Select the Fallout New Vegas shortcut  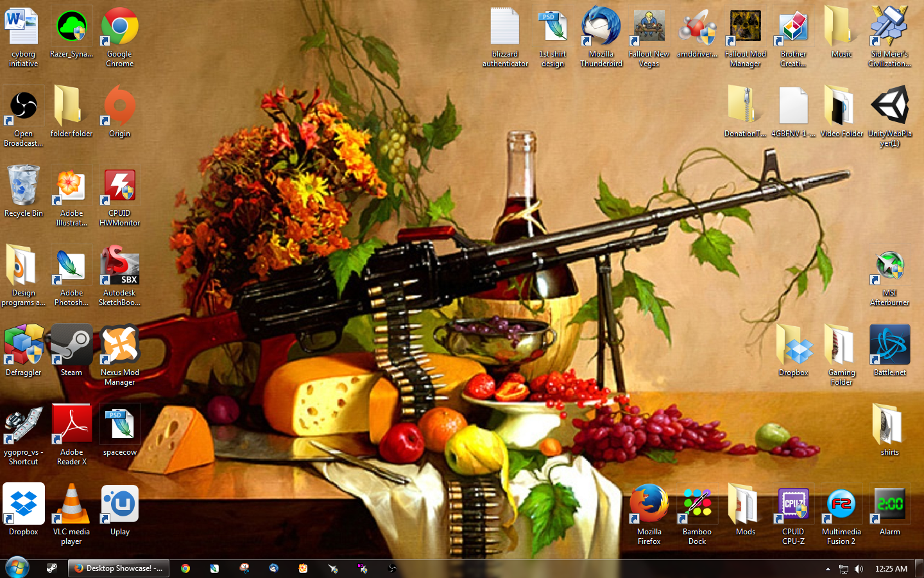649,37
